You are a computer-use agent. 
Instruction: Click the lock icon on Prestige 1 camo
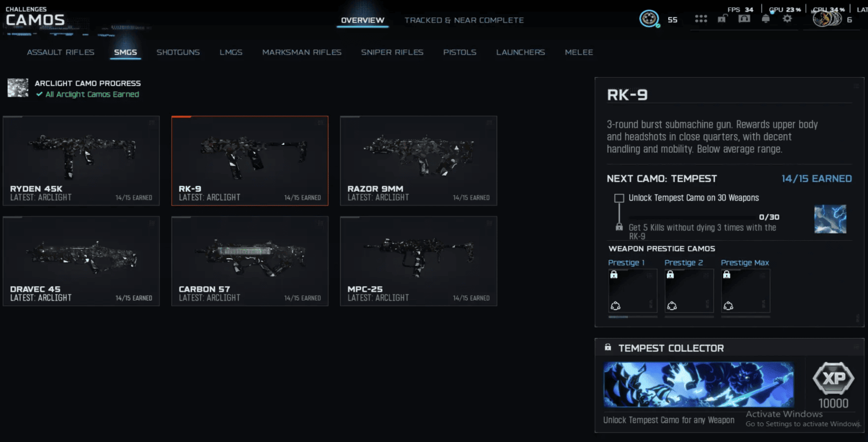[614, 274]
